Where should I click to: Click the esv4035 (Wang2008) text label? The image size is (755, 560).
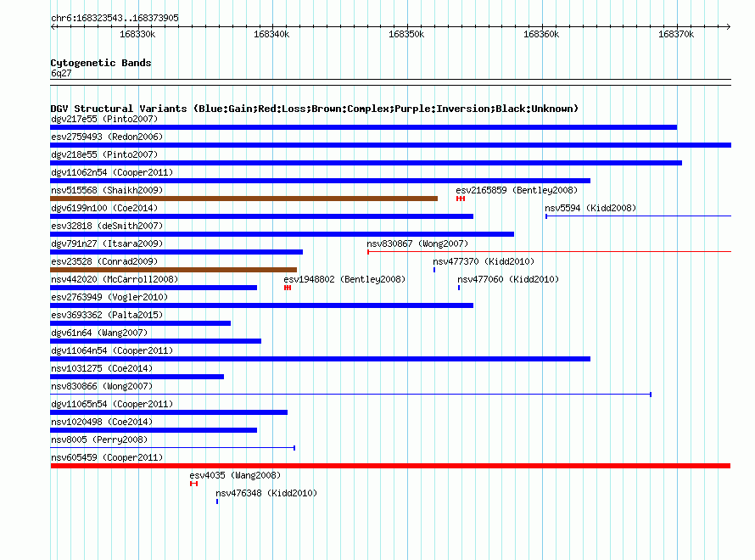235,475
